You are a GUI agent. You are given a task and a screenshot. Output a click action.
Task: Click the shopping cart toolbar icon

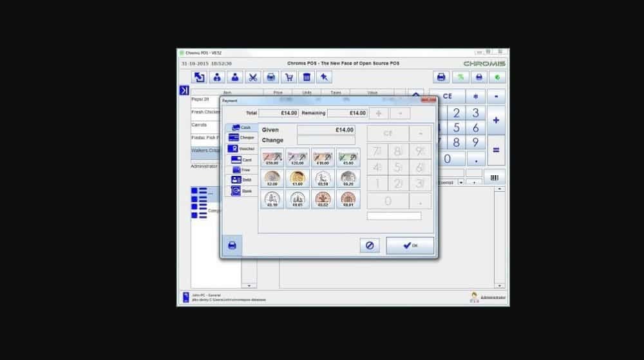pos(289,77)
